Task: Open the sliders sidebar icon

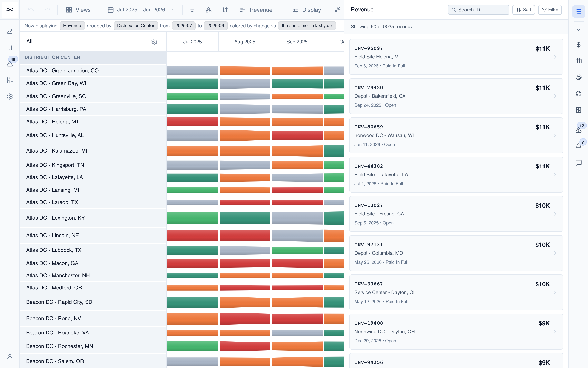Action: tap(10, 80)
